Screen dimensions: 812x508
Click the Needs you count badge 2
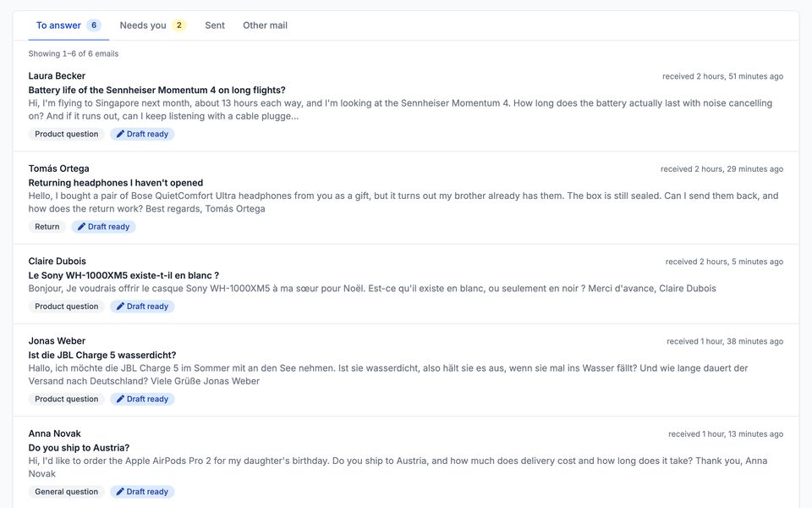179,25
